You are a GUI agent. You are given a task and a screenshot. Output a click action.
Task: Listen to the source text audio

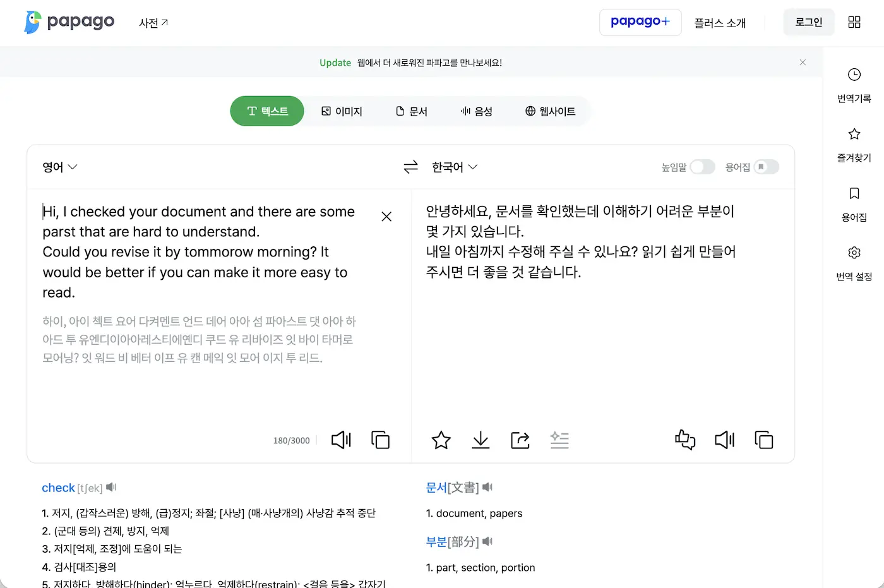pos(341,440)
